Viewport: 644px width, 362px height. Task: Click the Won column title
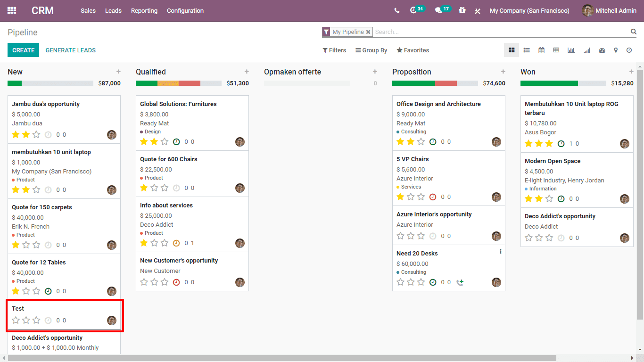(528, 72)
